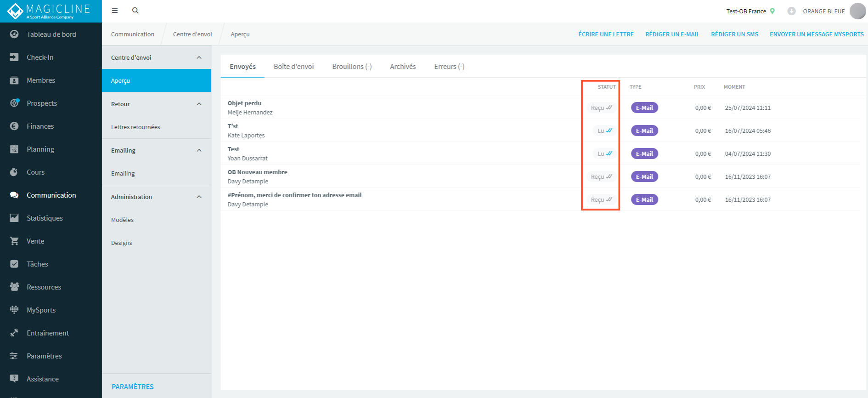Viewport: 868px width, 398px height.
Task: Click Lu status for Yoan Dussarrat
Action: [604, 154]
